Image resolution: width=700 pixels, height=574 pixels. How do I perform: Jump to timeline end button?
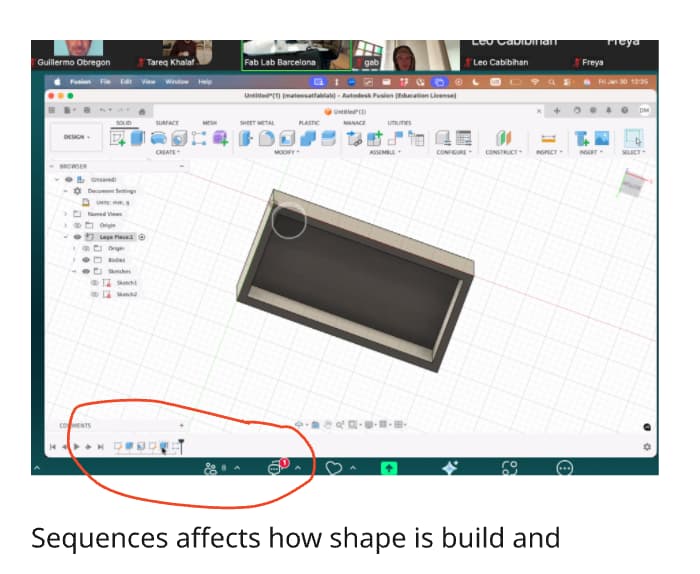[101, 447]
